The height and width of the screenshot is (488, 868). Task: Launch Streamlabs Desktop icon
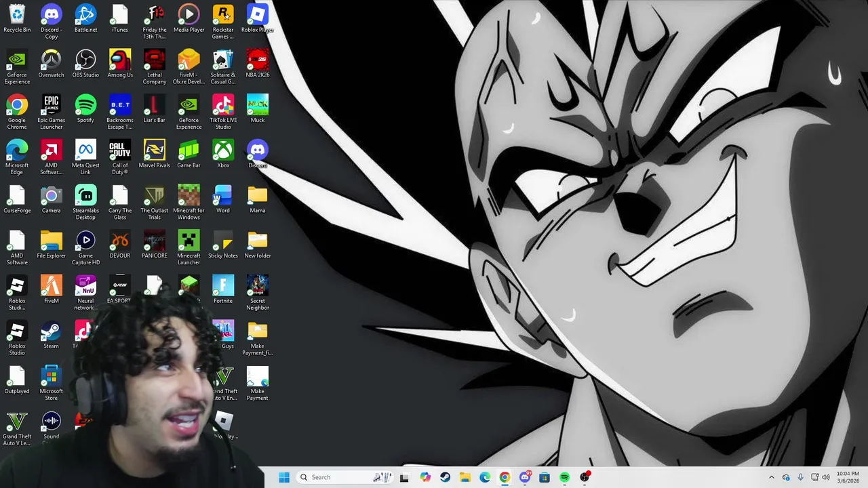(85, 203)
